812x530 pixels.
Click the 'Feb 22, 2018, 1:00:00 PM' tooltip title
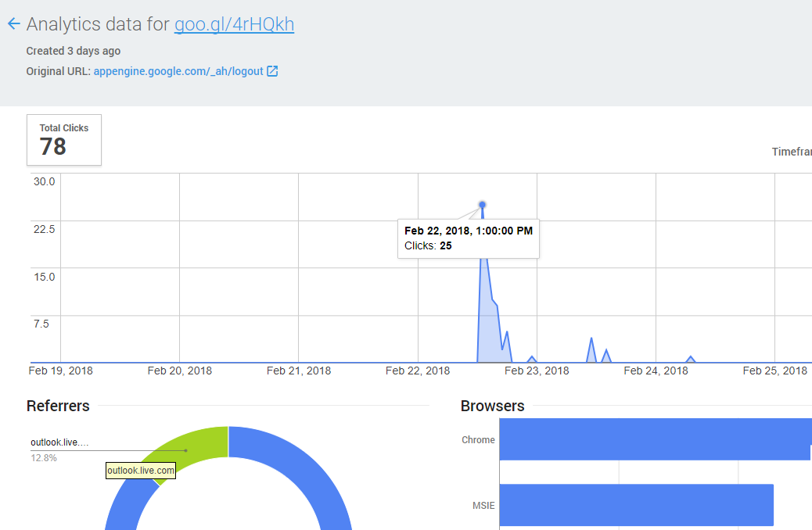pyautogui.click(x=469, y=231)
